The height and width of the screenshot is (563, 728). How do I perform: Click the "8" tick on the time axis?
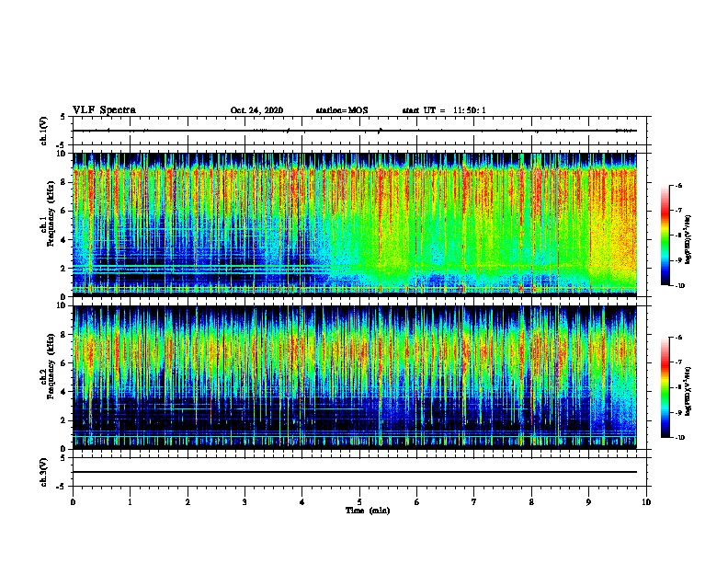tap(531, 502)
